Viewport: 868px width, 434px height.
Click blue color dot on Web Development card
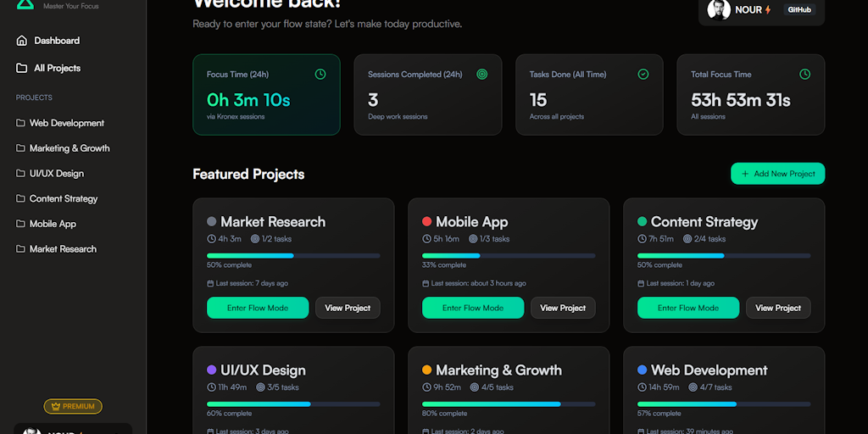click(643, 370)
